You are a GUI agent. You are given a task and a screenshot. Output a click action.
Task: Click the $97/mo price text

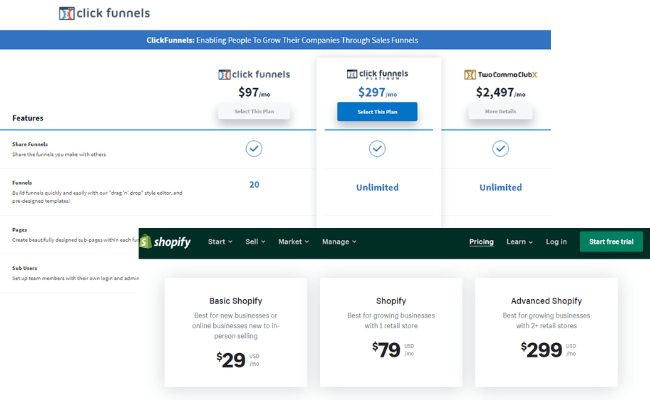click(254, 92)
